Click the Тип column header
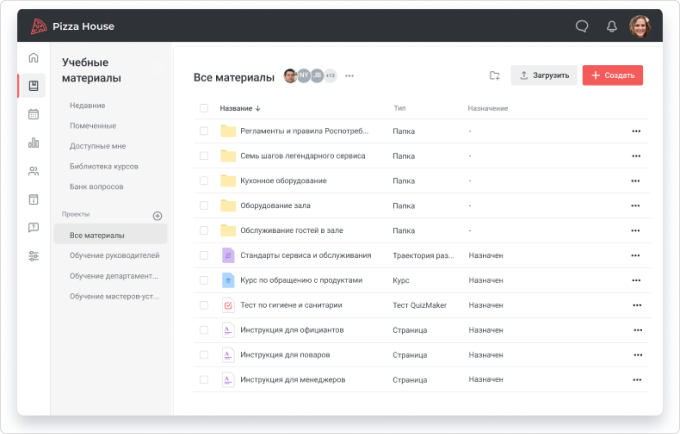Screen dimensions: 680x434 (399, 108)
